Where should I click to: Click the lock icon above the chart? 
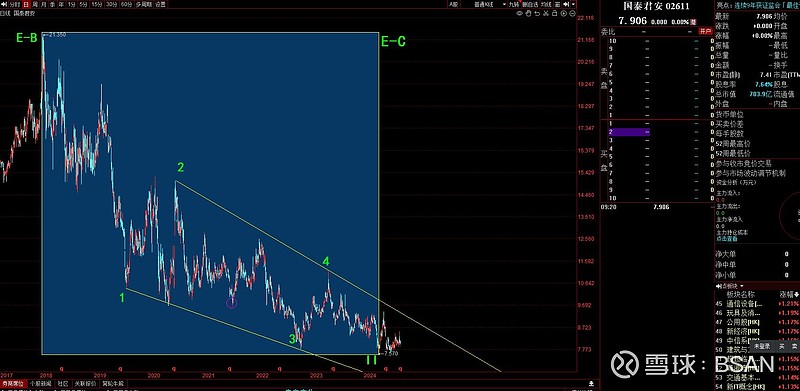pyautogui.click(x=555, y=14)
